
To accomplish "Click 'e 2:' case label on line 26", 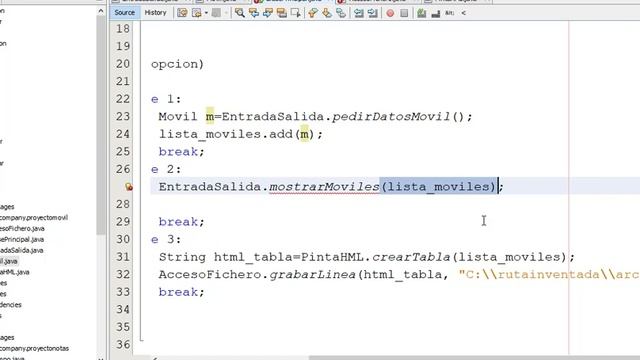I will 166,169.
